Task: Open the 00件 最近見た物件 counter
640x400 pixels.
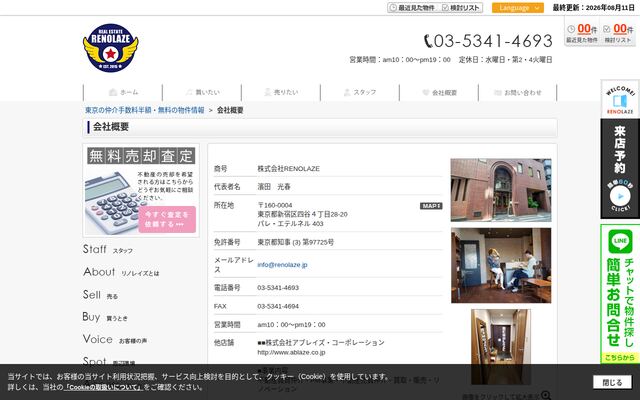Action: click(582, 33)
